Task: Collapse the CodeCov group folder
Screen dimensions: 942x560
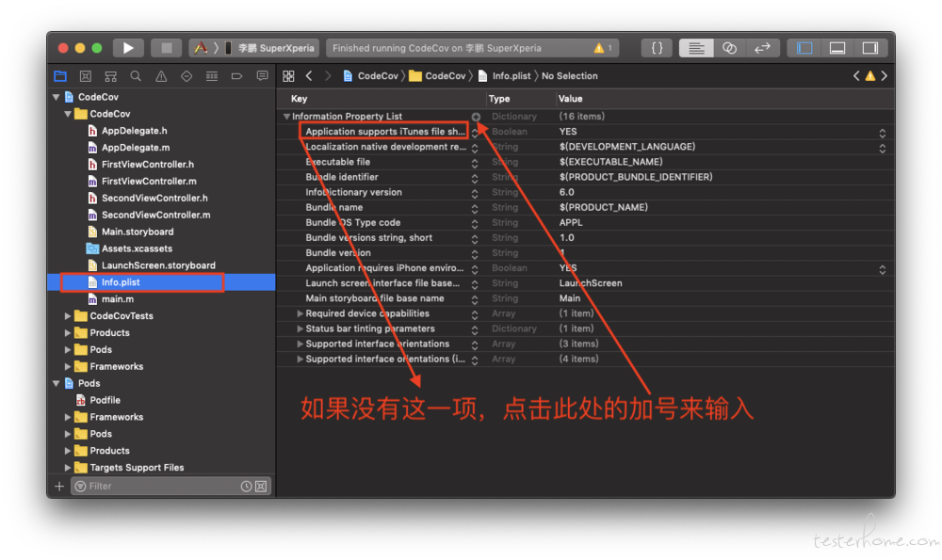Action: click(x=68, y=114)
